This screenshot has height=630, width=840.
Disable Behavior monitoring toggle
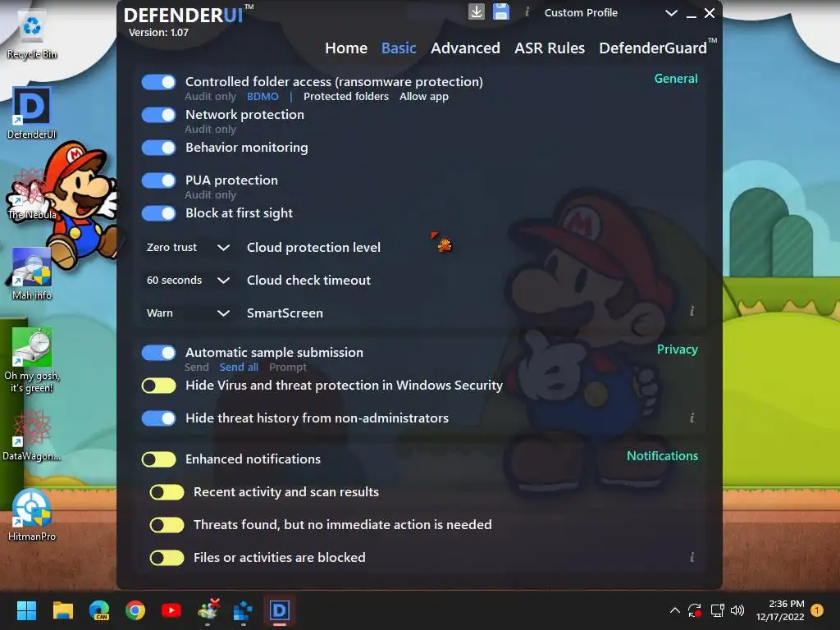pyautogui.click(x=158, y=148)
